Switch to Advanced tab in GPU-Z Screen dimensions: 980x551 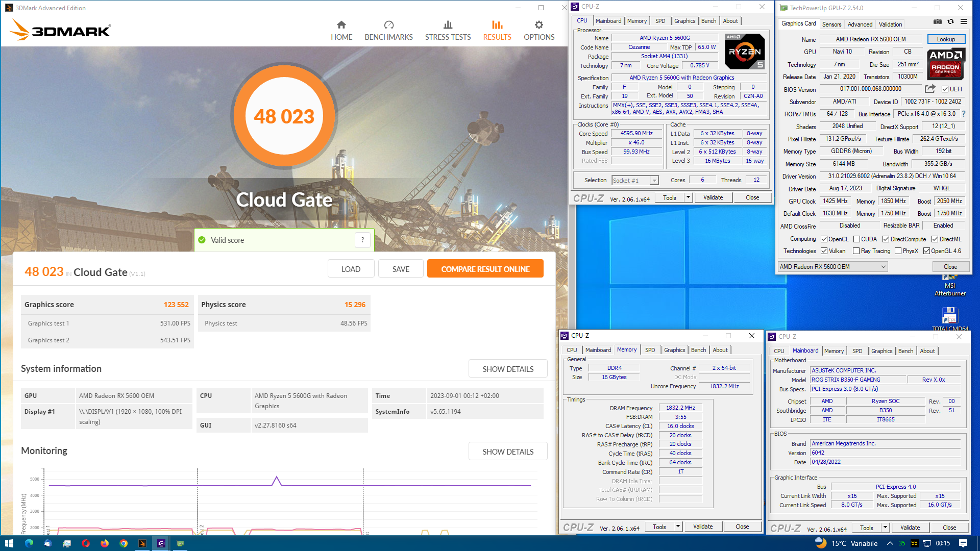point(860,24)
